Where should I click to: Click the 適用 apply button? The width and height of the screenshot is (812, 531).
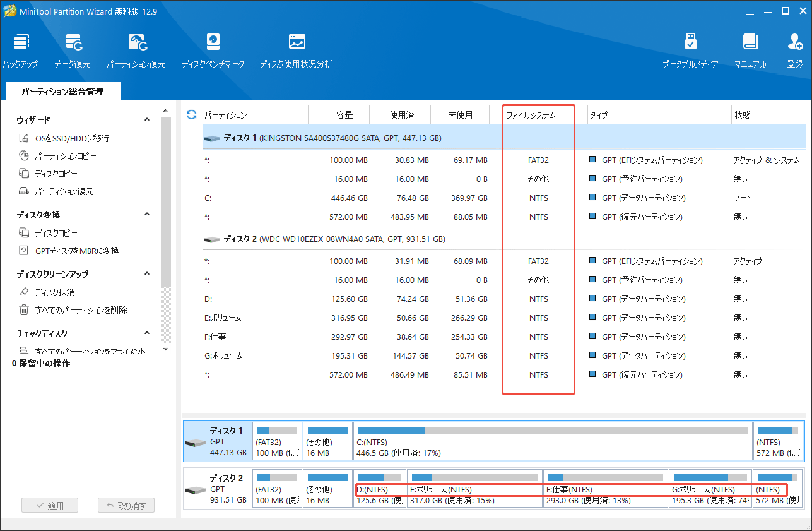pyautogui.click(x=49, y=505)
